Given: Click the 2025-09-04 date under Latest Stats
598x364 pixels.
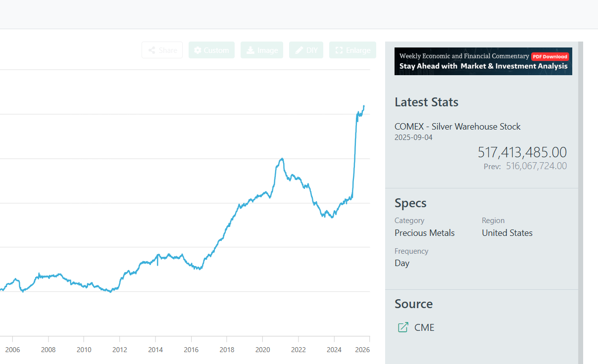Looking at the screenshot, I should pyautogui.click(x=413, y=137).
